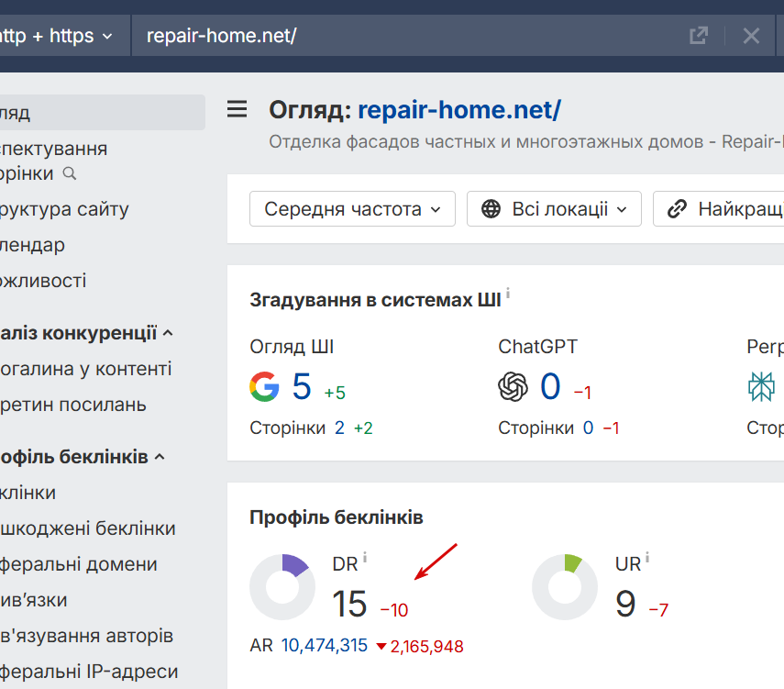Screen dimensions: 784x689
Task: Click the info icon beside Згадування в системах ШІ
Action: [x=508, y=294]
